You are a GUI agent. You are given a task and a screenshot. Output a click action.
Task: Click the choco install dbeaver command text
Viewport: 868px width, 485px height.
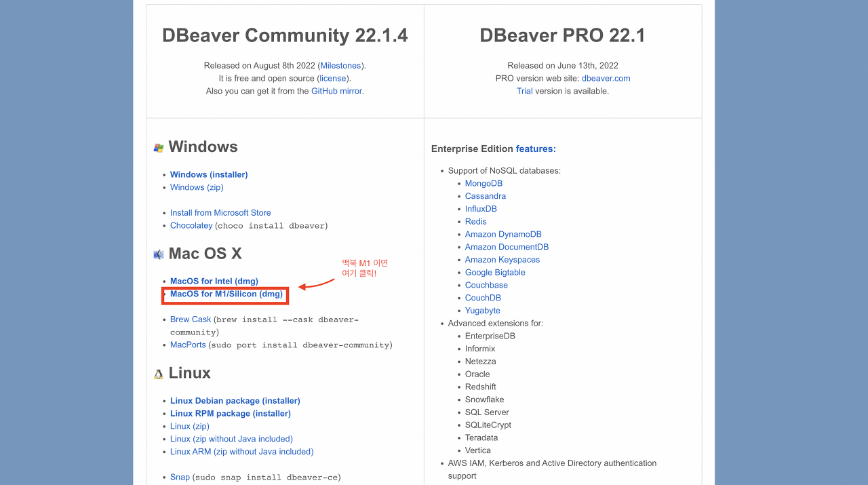pos(271,226)
